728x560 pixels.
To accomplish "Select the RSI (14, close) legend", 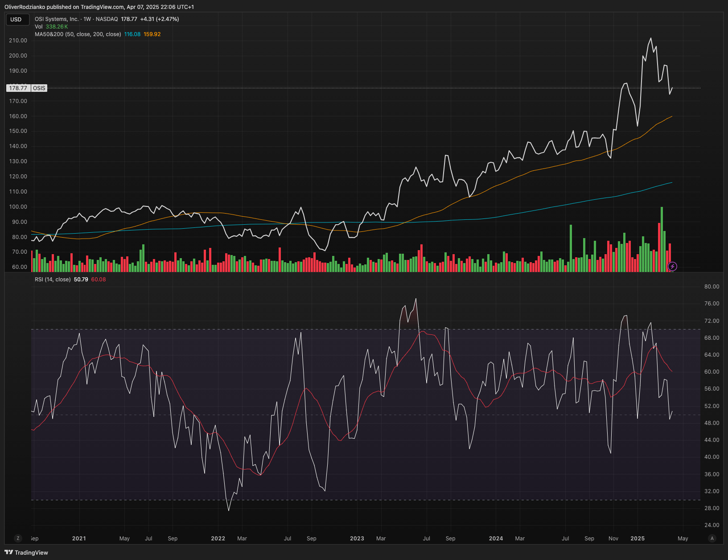I will pyautogui.click(x=53, y=280).
